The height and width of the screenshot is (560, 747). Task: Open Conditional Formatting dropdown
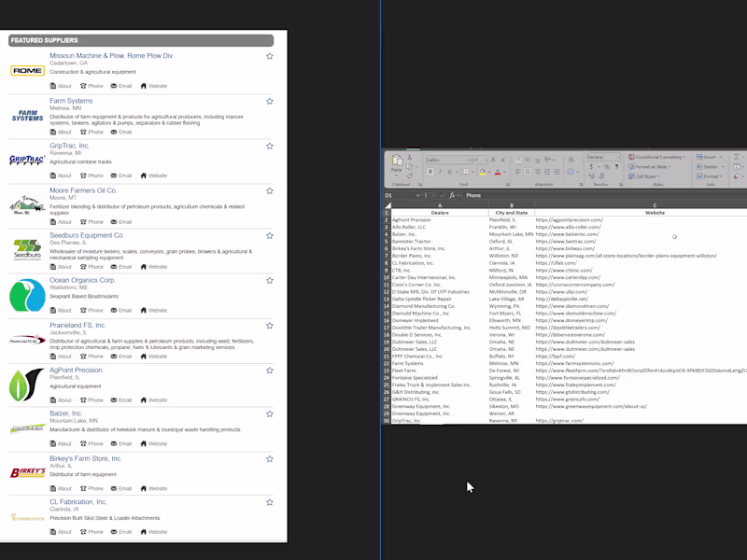point(657,157)
